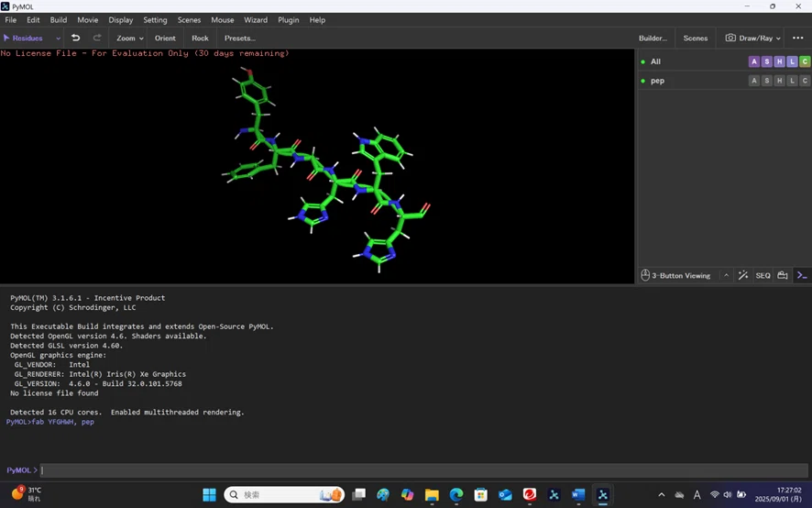Screen dimensions: 812x508
Task: Click the Copilot icon in the taskbar
Action: (x=408, y=495)
